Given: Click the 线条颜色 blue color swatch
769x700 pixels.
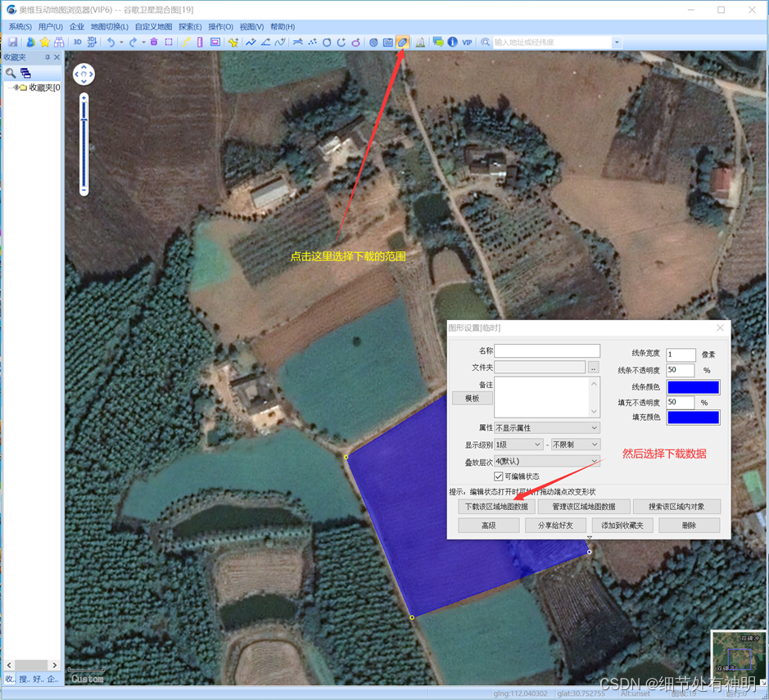Looking at the screenshot, I should tap(693, 387).
